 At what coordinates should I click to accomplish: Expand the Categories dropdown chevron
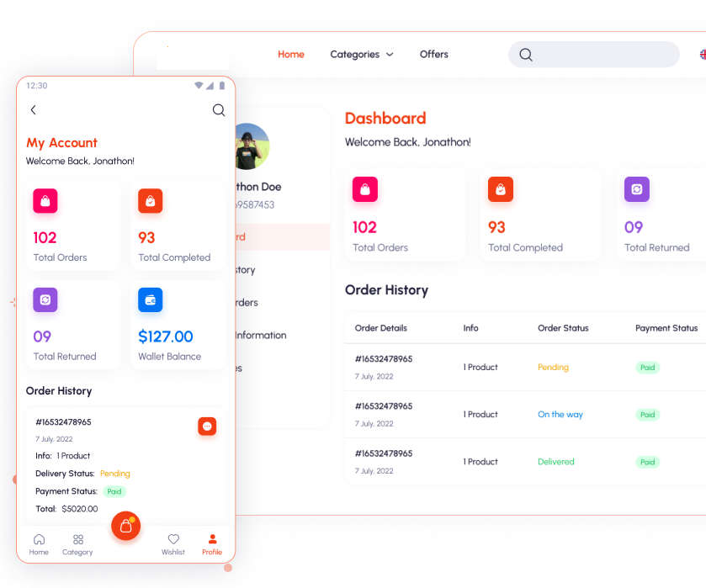click(x=390, y=54)
